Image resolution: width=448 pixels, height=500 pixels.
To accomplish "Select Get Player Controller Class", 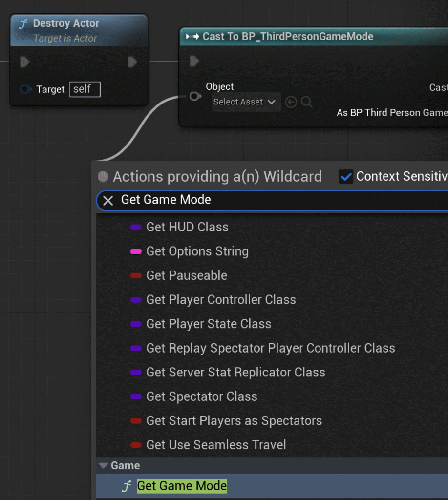I will tap(221, 300).
